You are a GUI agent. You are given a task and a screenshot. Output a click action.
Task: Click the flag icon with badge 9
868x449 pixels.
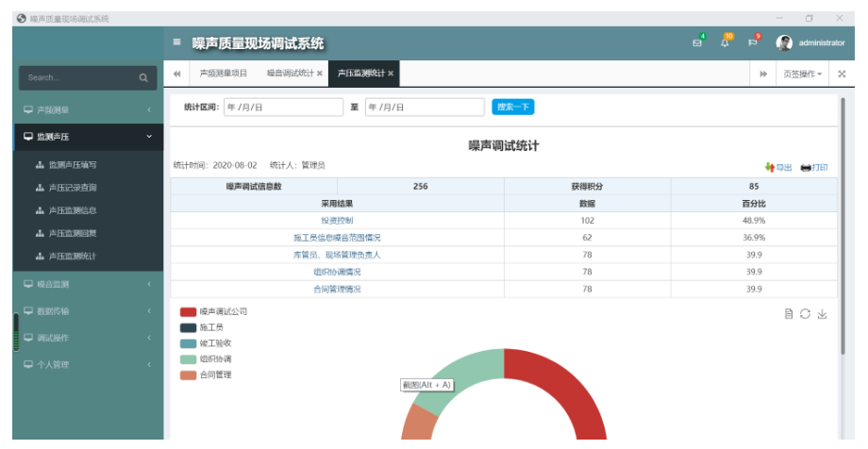[753, 42]
